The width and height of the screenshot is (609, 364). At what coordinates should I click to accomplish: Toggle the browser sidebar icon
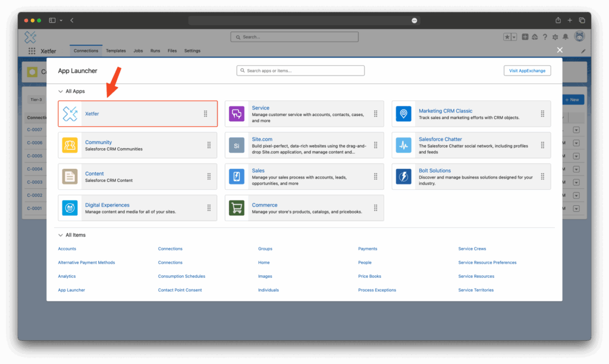52,20
